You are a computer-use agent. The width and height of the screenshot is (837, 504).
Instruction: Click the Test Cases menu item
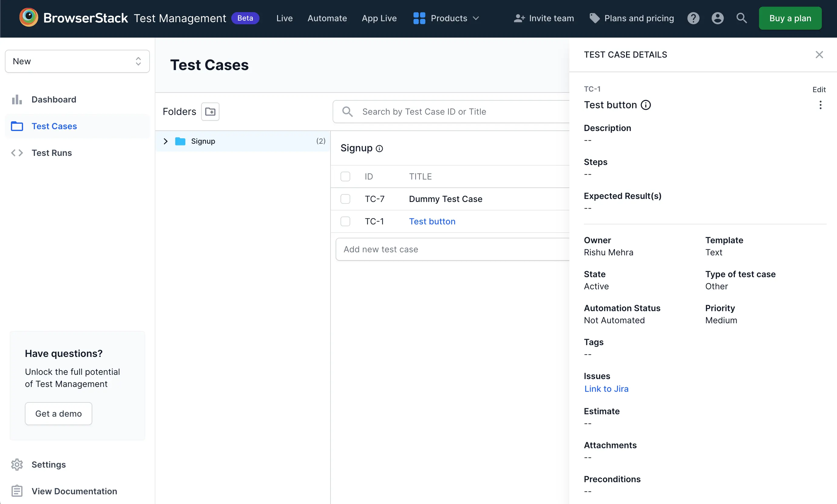[54, 126]
